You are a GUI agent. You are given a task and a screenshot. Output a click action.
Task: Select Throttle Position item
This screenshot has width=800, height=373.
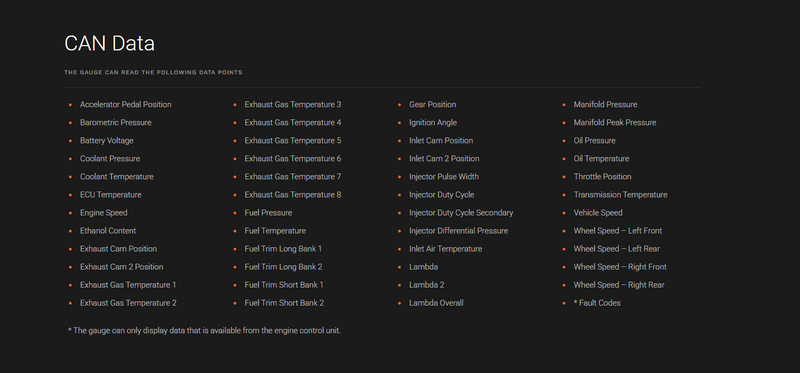tap(602, 177)
